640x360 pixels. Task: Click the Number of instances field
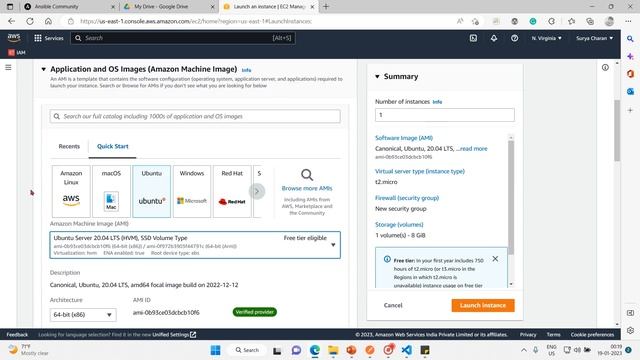(444, 115)
